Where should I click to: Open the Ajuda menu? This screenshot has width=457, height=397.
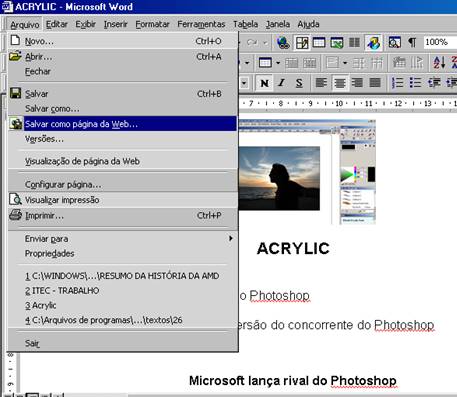[308, 24]
